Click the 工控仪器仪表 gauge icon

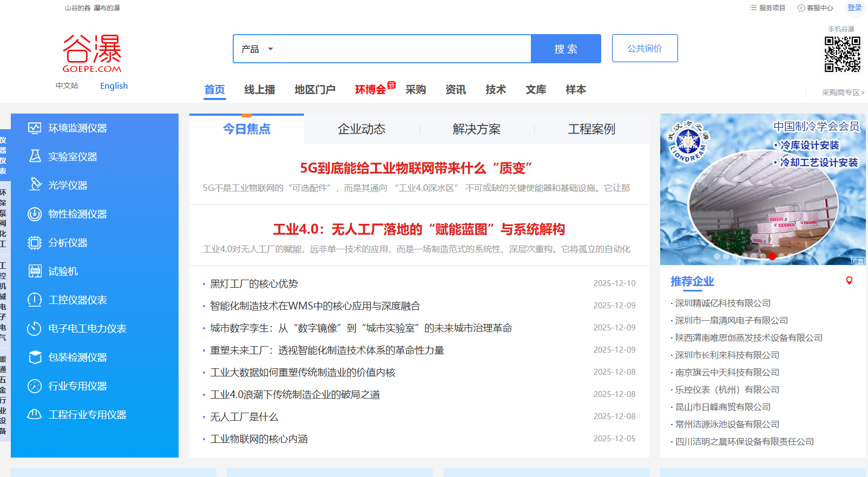[35, 300]
